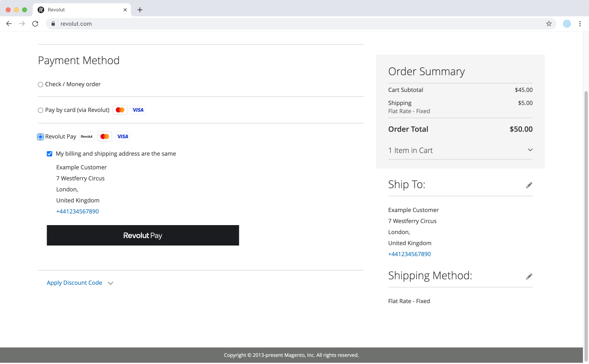
Task: Edit Ship To address pencil icon
Action: tap(529, 185)
